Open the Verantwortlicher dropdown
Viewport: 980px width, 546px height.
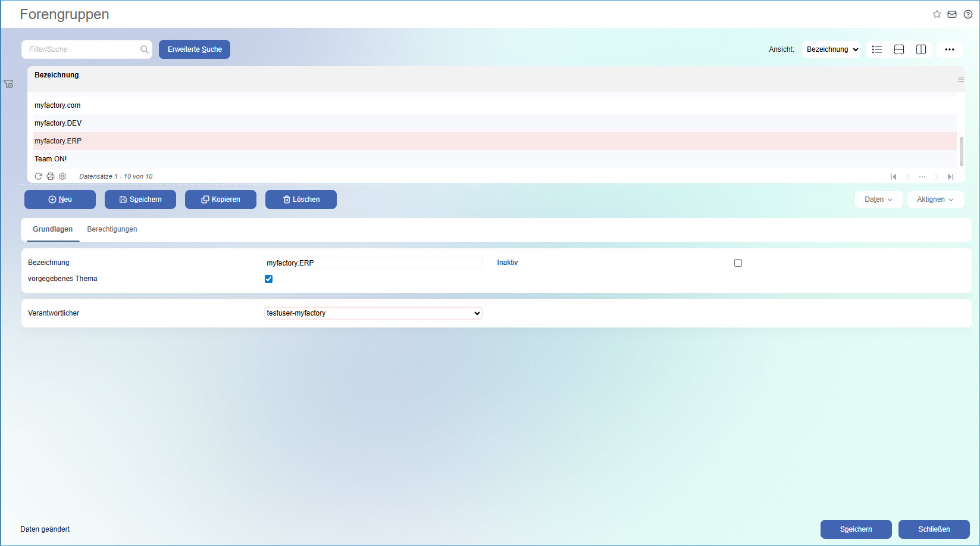point(373,313)
